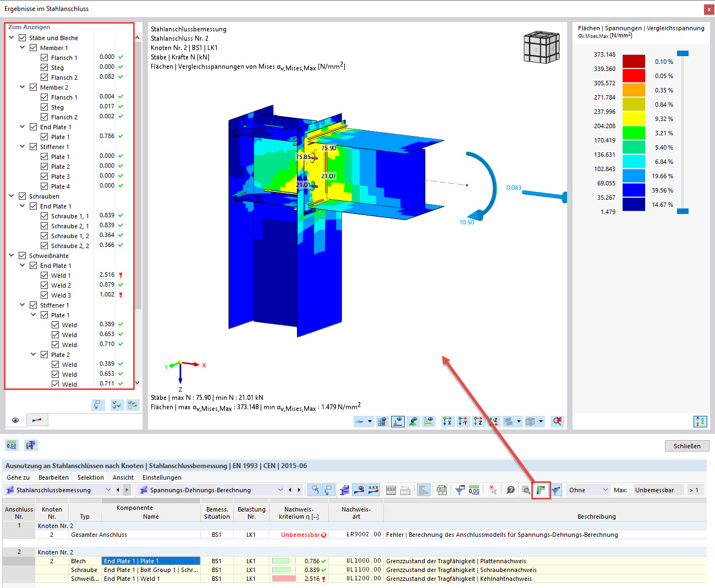The height and width of the screenshot is (588, 715).
Task: Open the Ansicht menu
Action: tap(123, 477)
